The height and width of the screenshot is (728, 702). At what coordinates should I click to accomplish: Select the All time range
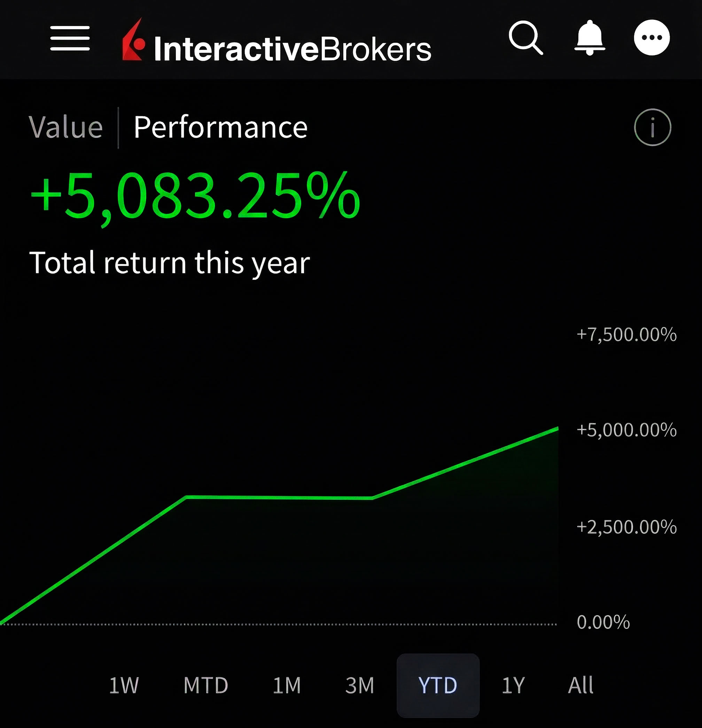click(580, 685)
